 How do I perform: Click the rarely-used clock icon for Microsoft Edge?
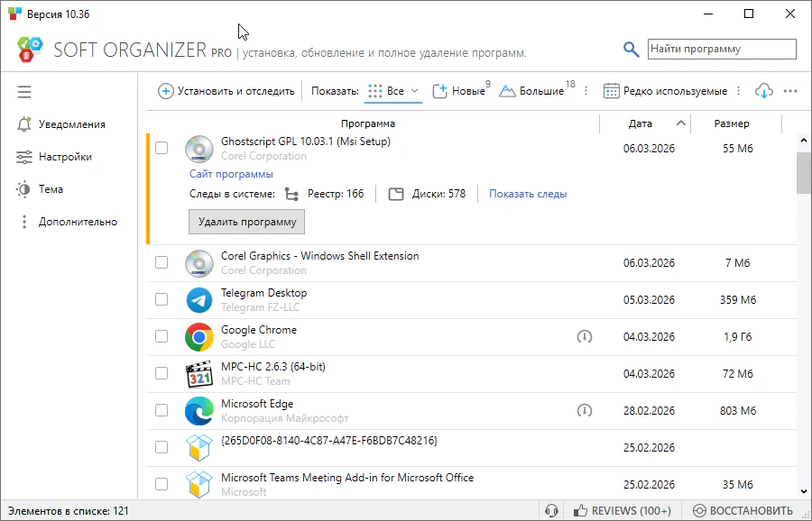585,411
